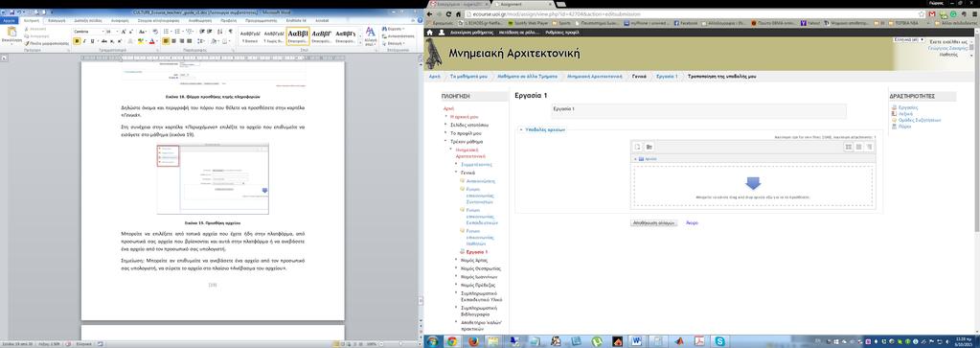Viewport: 980px width, 348px height.
Task: Click the user profile icon in Moodle bar
Action: (x=442, y=32)
